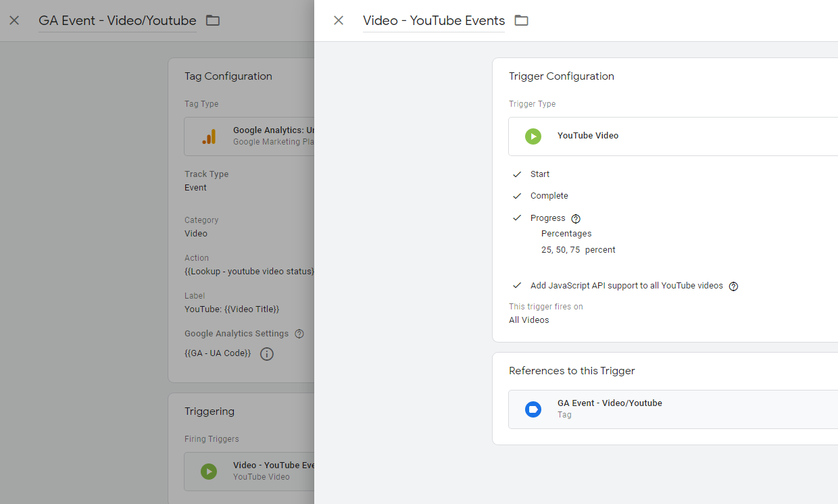Viewport: 838px width, 504px height.
Task: Open help icon beside Add JavaScript API support
Action: pyautogui.click(x=733, y=286)
